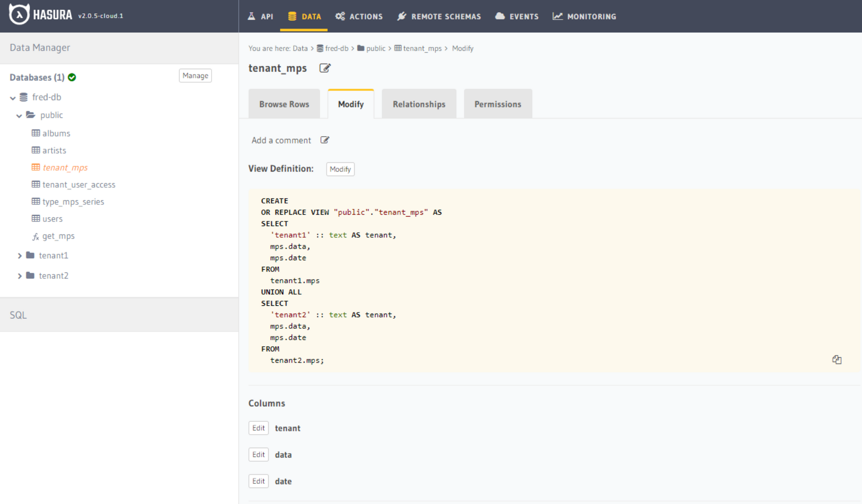Image resolution: width=862 pixels, height=504 pixels.
Task: Open the albums table
Action: [56, 133]
